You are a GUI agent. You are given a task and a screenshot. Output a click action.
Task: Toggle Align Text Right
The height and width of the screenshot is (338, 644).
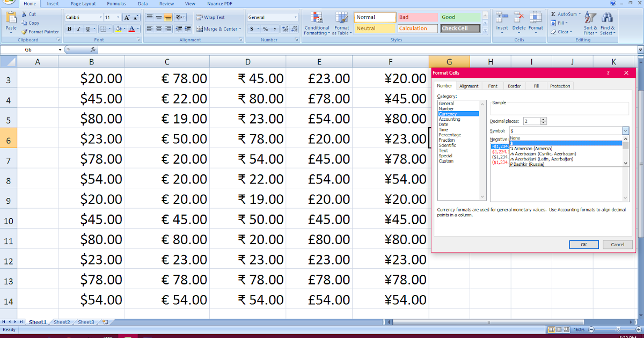coord(167,29)
